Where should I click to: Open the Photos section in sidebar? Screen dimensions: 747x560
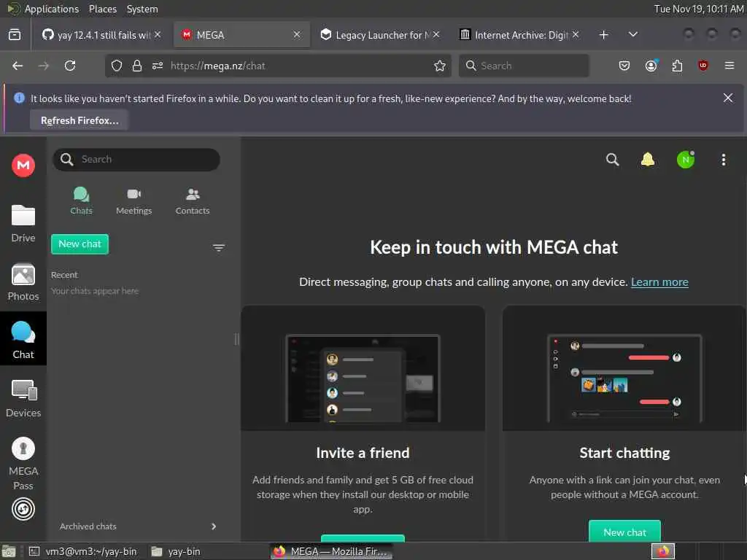coord(23,282)
